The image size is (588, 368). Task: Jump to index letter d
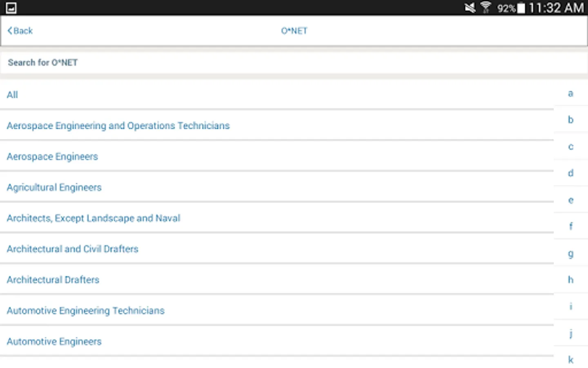pyautogui.click(x=571, y=173)
